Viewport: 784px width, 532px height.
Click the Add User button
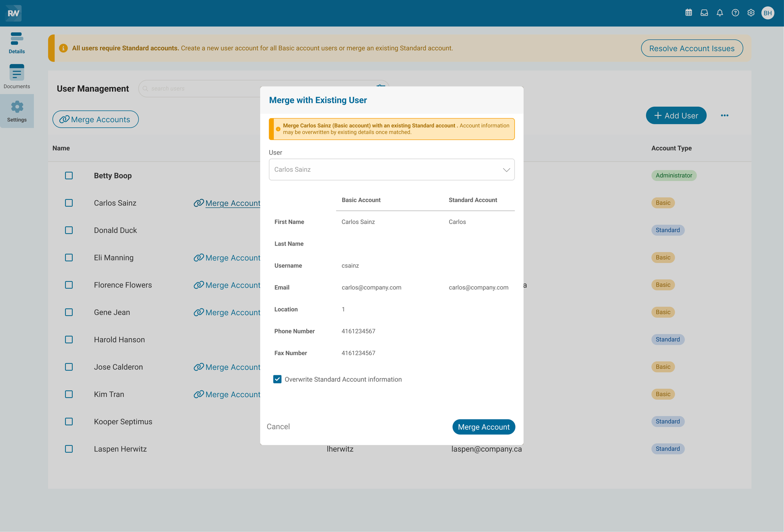pyautogui.click(x=676, y=115)
